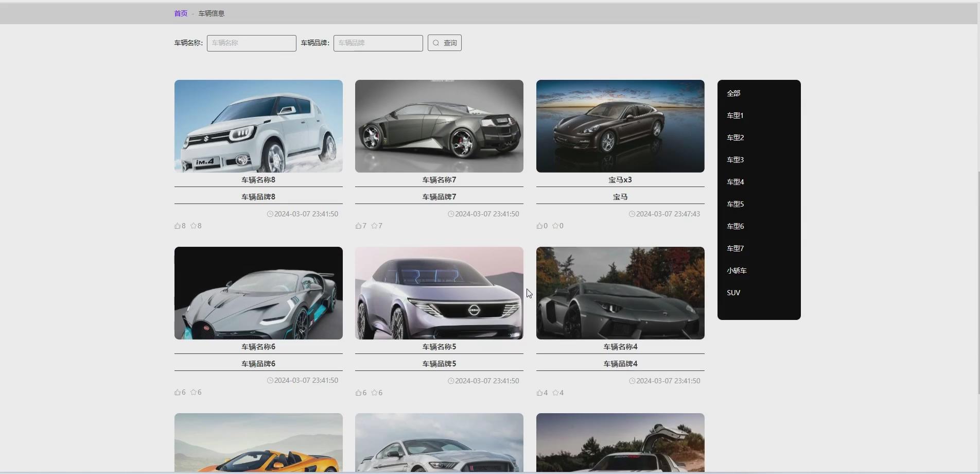Click the 车辆品牌5 brand text

coord(439,364)
